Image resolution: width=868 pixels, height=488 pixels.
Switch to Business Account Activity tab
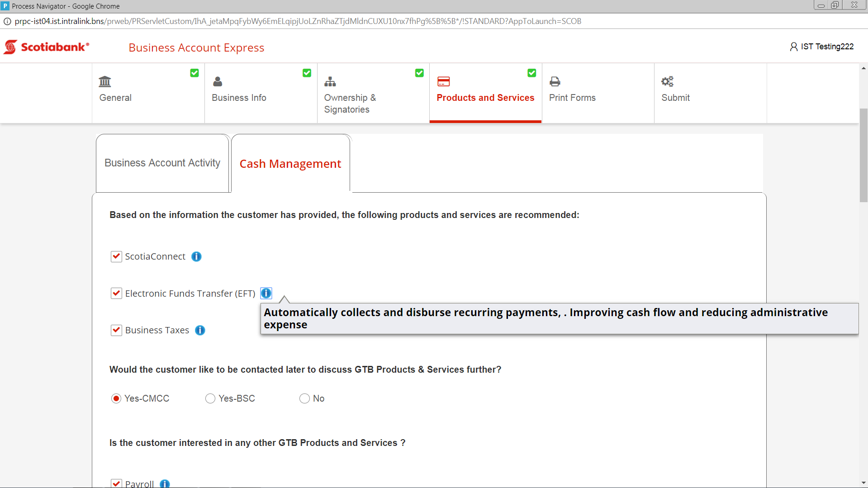162,163
